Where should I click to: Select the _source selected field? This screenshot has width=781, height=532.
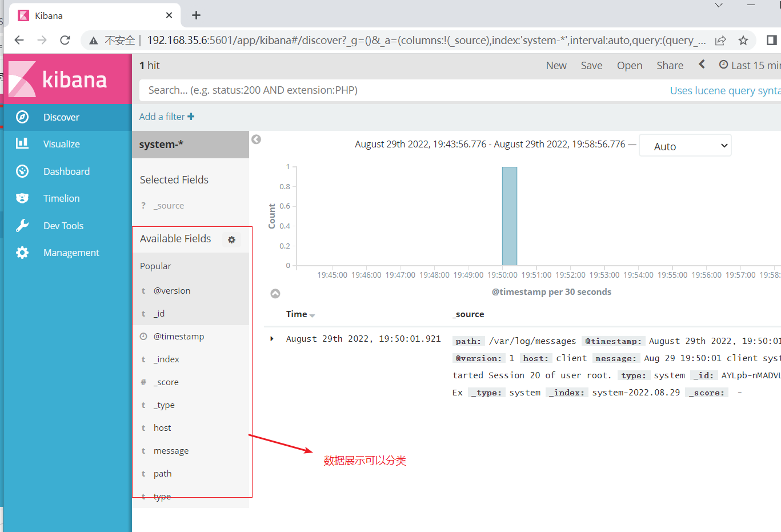click(169, 206)
